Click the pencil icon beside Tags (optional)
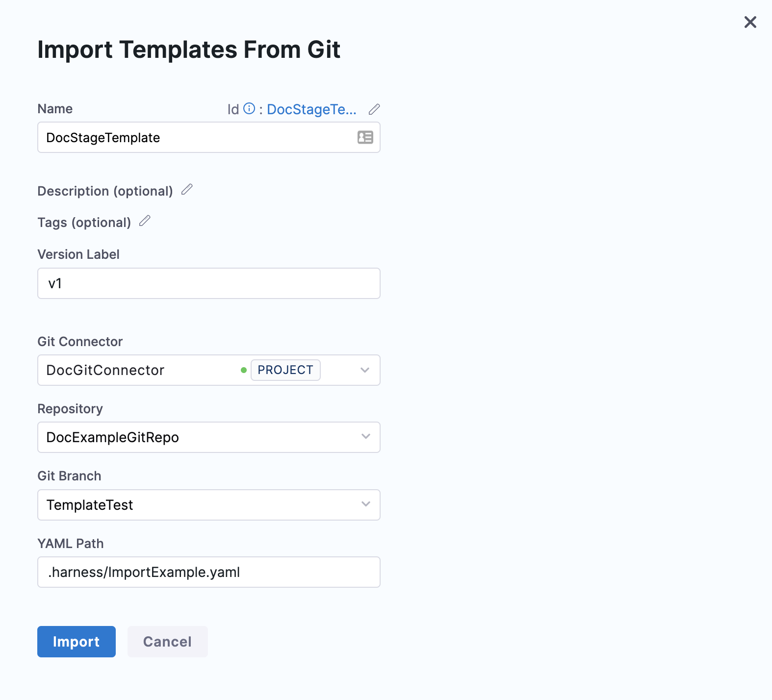Viewport: 772px width, 700px height. pyautogui.click(x=145, y=221)
